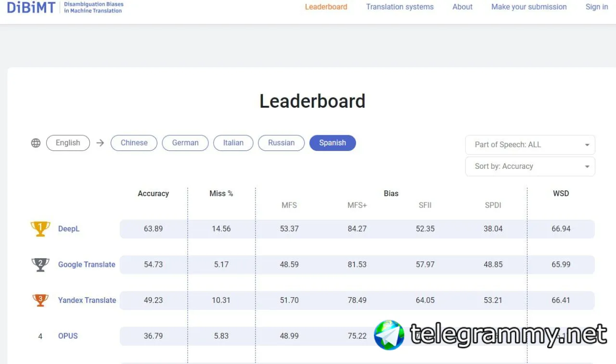
Task: Click the WSD column header
Action: (x=561, y=193)
